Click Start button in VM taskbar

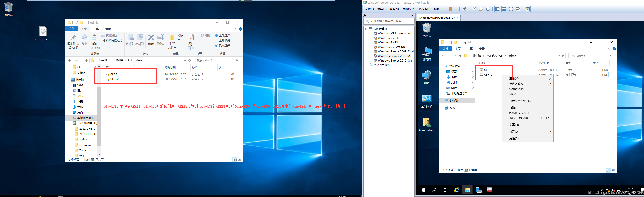click(x=423, y=190)
